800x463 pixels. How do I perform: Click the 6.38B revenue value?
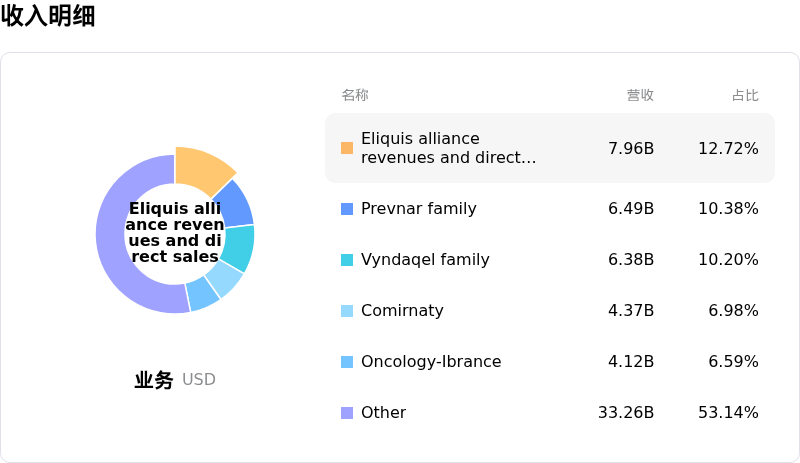coord(631,260)
